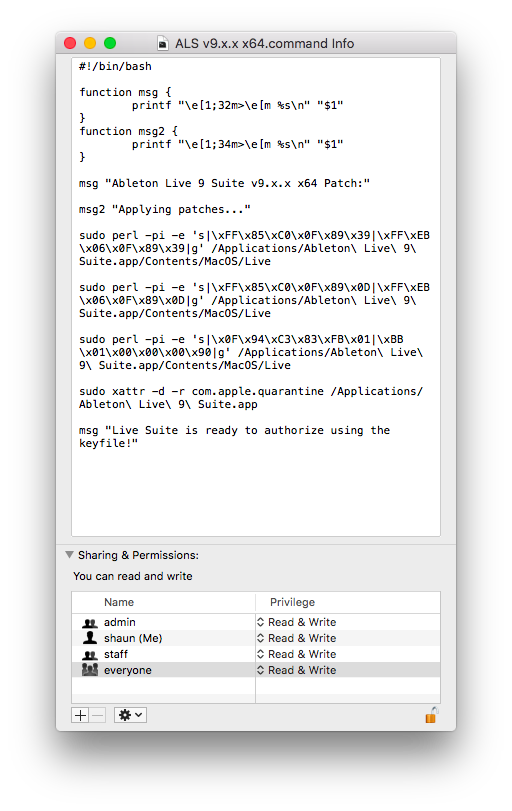Click the remove user minus button
Viewport: 512px width, 811px height.
97,715
